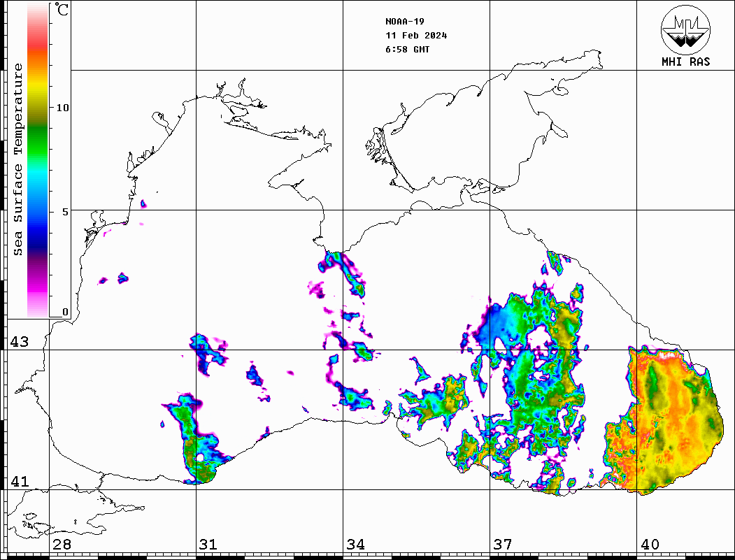This screenshot has height=560, width=735.
Task: Click the "10" tick label on legend
Action: pyautogui.click(x=62, y=108)
